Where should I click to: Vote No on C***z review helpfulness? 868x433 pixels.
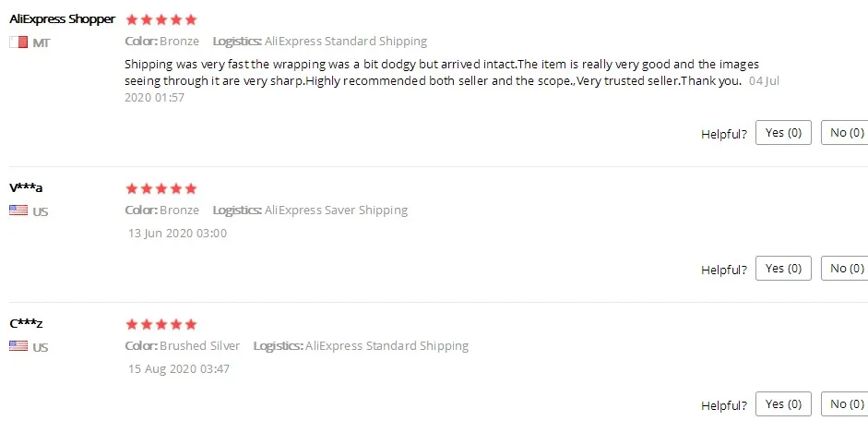[x=845, y=404]
